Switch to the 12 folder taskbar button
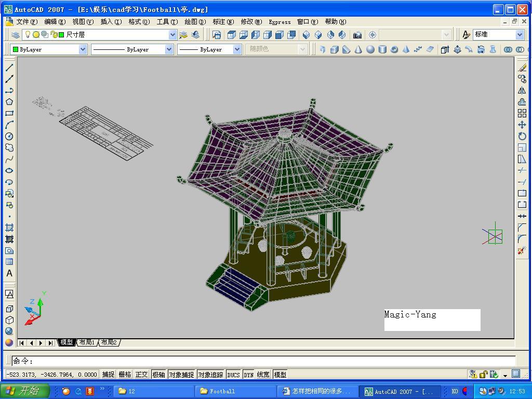Screen dimensions: 532x399 pos(154,391)
